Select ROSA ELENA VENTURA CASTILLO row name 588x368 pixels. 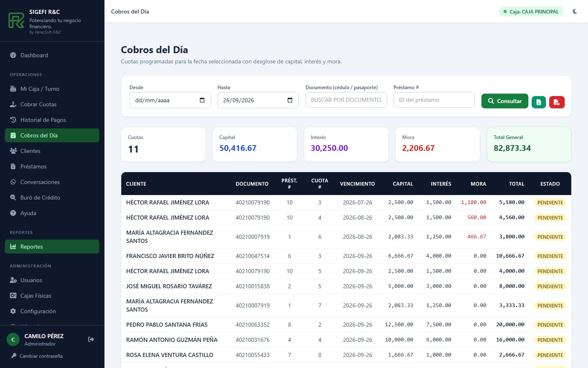tap(169, 355)
